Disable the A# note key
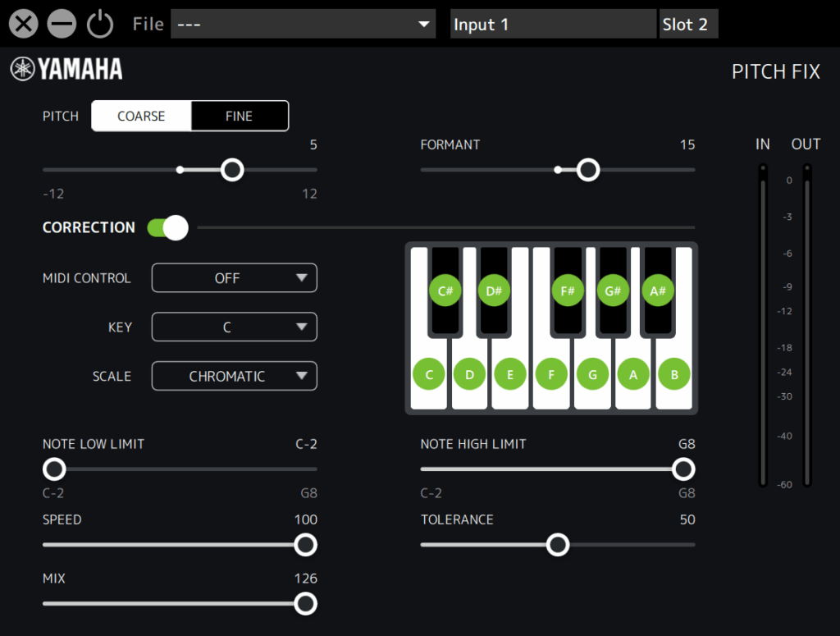 [x=658, y=291]
